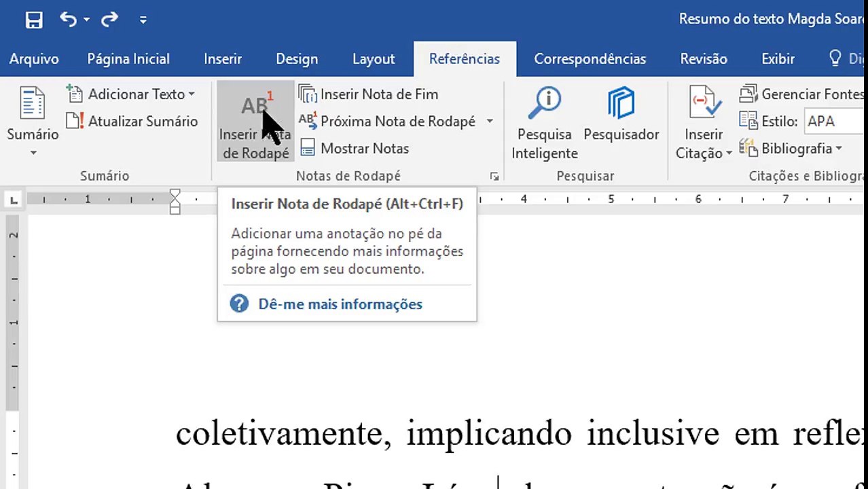Expand the Próxima Nota de Rodapé dropdown arrow

click(x=490, y=122)
